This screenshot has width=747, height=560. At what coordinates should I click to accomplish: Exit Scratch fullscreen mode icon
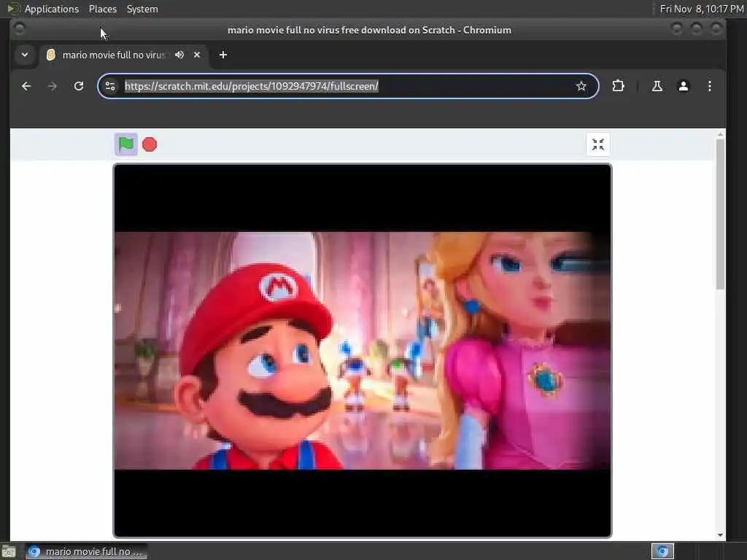pos(598,144)
